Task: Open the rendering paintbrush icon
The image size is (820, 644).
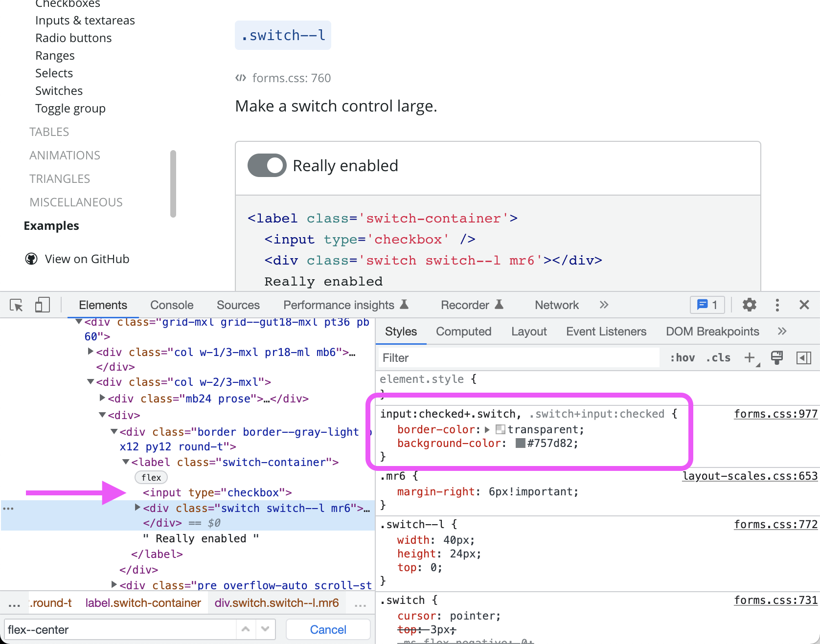Action: click(x=777, y=357)
